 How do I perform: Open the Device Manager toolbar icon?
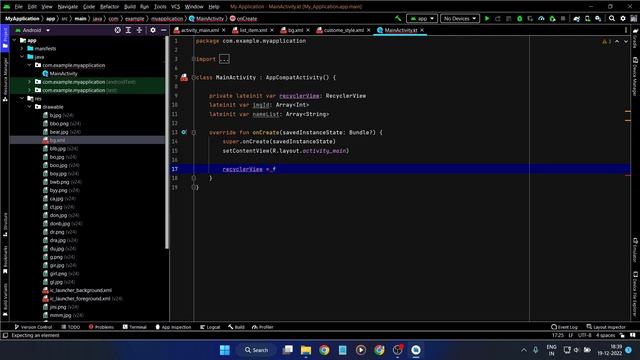[x=587, y=18]
